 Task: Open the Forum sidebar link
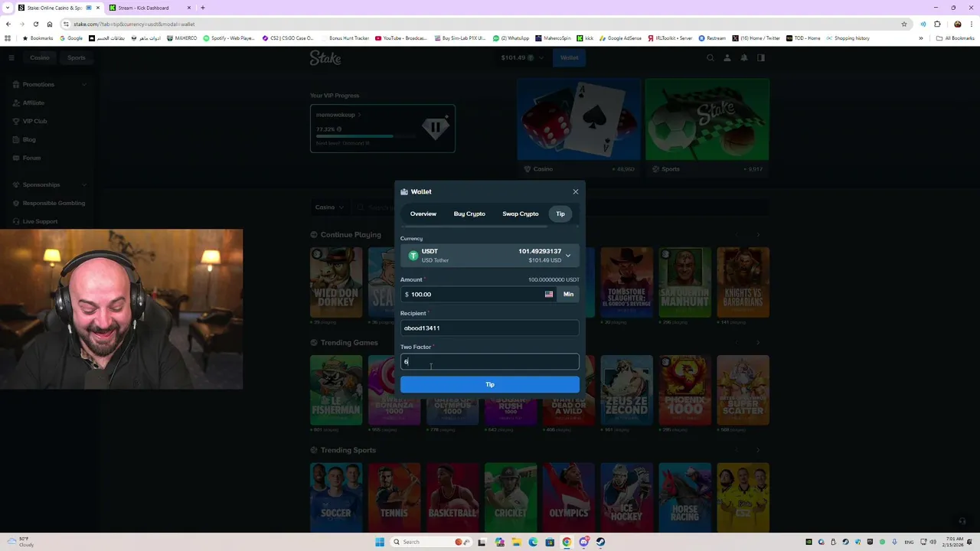click(31, 158)
